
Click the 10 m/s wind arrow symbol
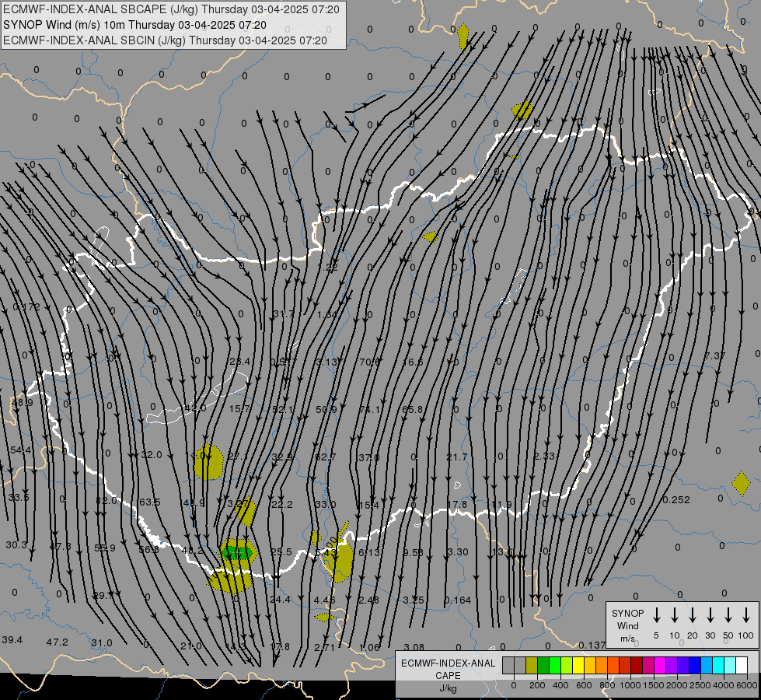pos(674,614)
